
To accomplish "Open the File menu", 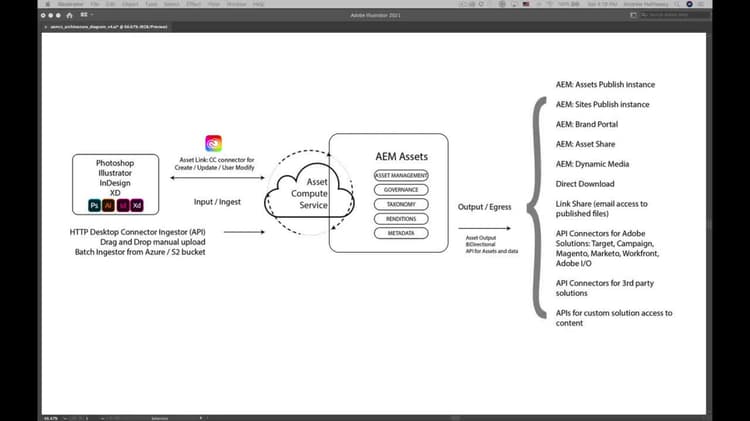I will [95, 4].
